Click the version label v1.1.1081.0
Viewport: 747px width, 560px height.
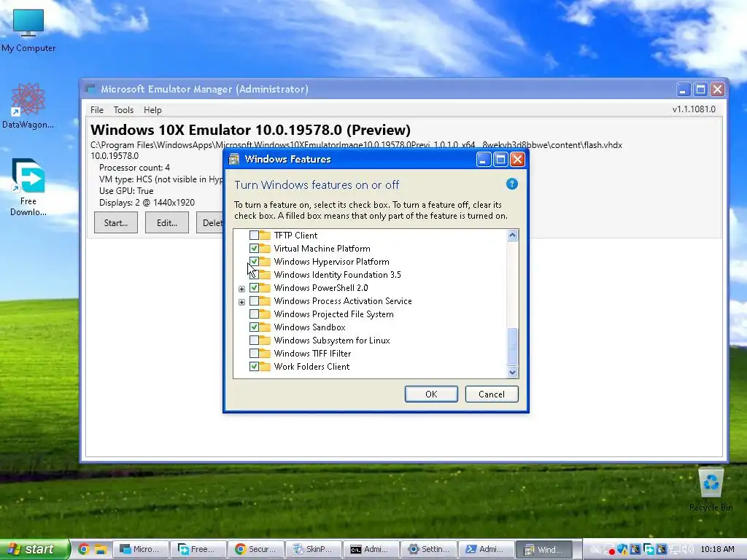[694, 109]
